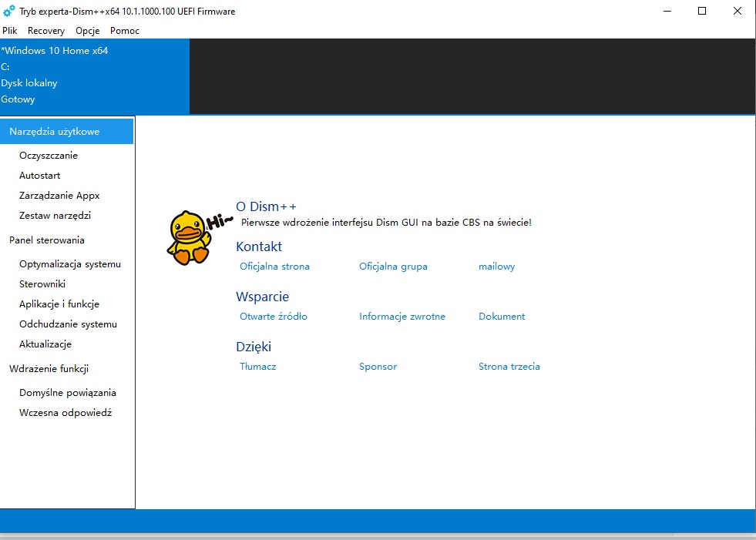Screen dimensions: 756x540
Task: Open Aktualizacje in the sidebar
Action: (45, 344)
